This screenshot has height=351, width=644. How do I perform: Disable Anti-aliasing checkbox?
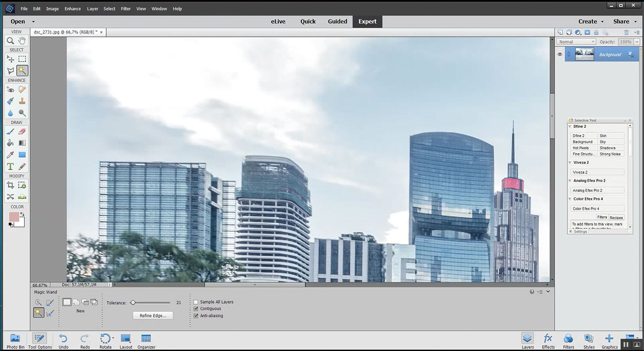pos(196,316)
